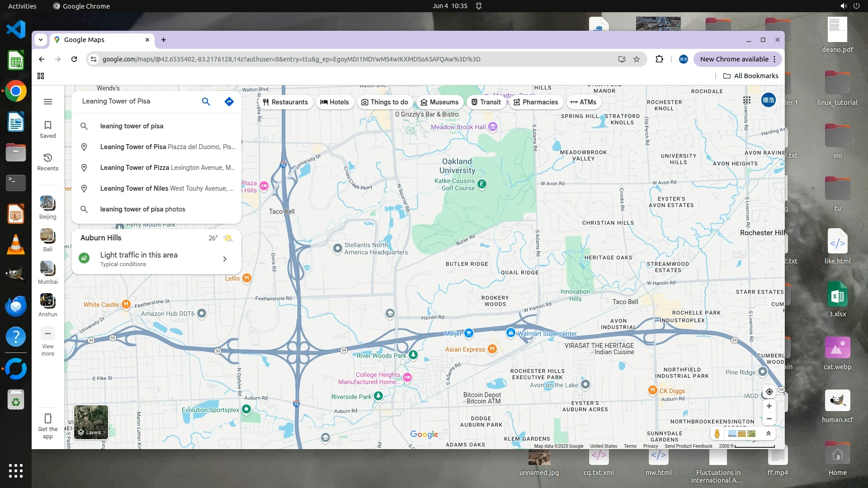Open the Recents history panel
The image size is (868, 488).
(47, 162)
